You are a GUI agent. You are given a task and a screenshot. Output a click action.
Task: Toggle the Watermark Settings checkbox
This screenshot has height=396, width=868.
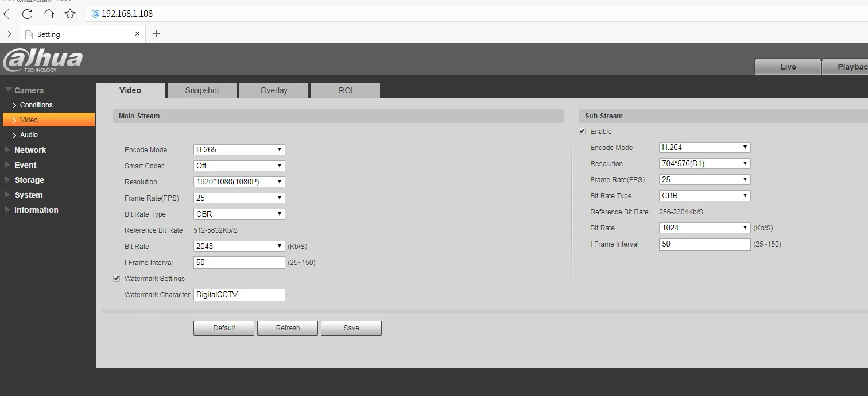117,278
